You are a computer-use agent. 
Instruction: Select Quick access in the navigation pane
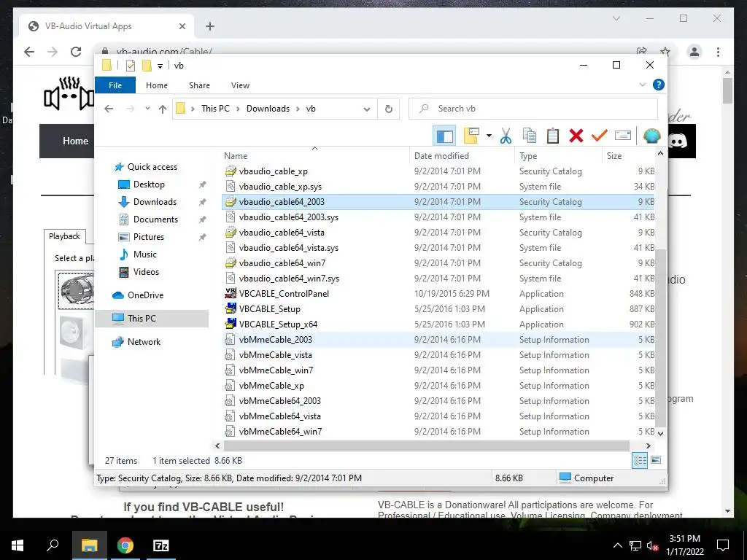pyautogui.click(x=152, y=167)
